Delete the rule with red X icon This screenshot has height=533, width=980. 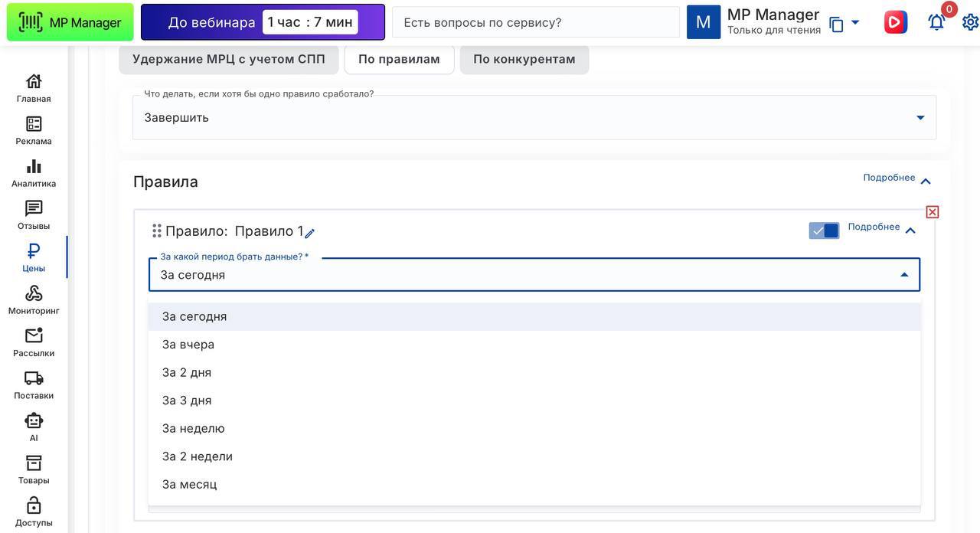(x=932, y=212)
